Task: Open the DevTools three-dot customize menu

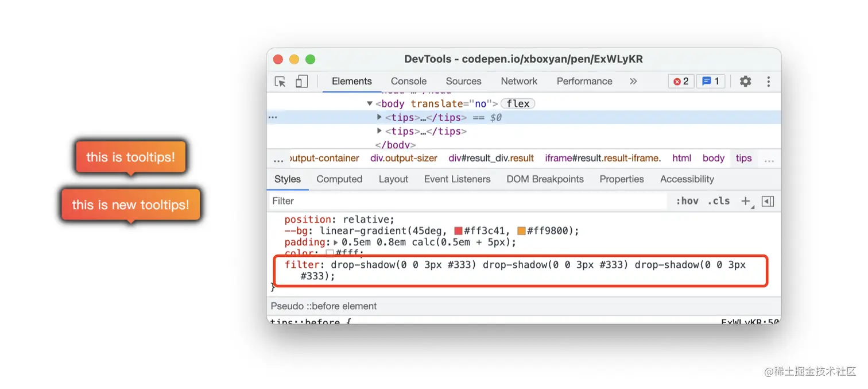Action: 768,82
